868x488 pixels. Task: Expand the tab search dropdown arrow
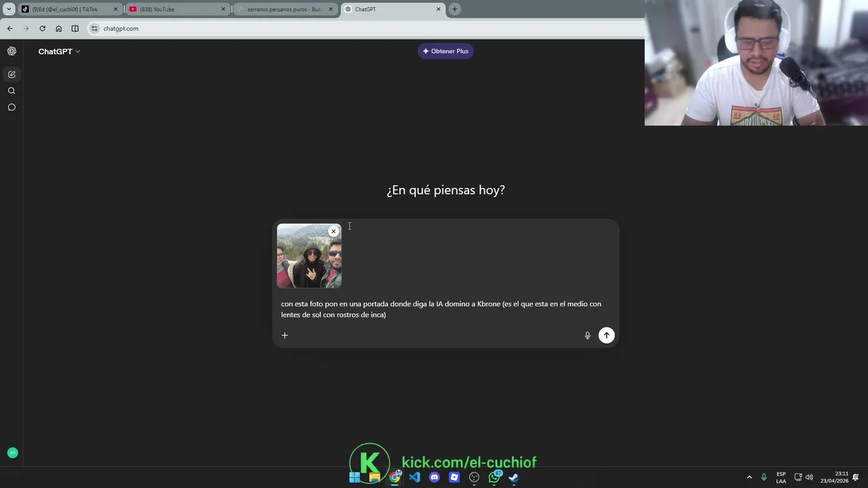(x=9, y=9)
